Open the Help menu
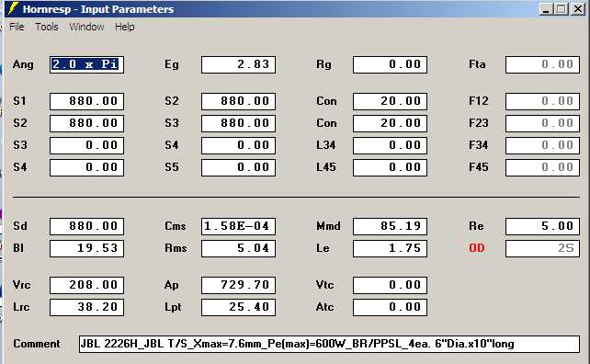Screen dimensions: 590x364 click(125, 27)
